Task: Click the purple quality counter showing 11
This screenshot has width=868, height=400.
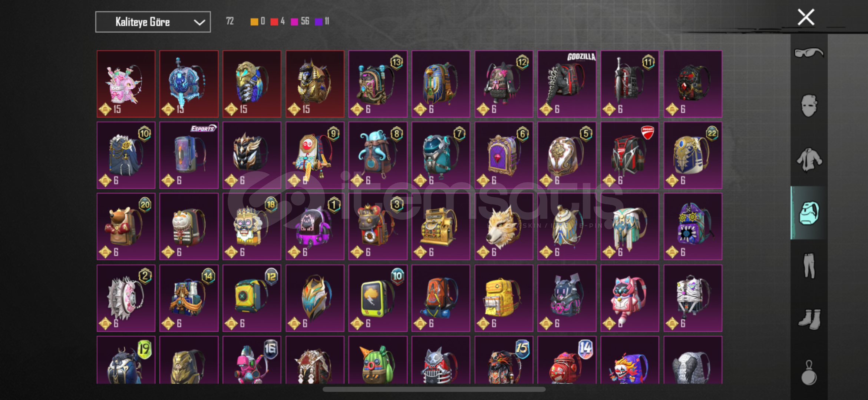Action: tap(322, 21)
